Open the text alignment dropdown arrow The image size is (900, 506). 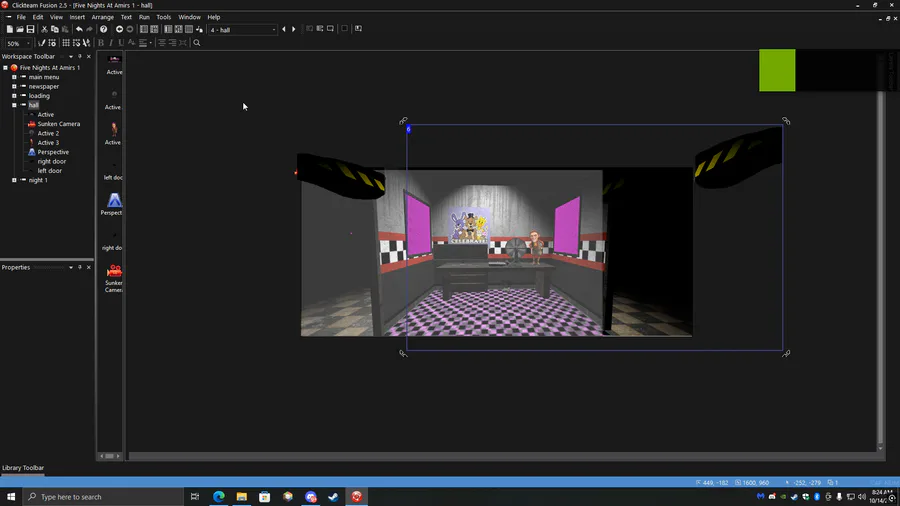[150, 43]
